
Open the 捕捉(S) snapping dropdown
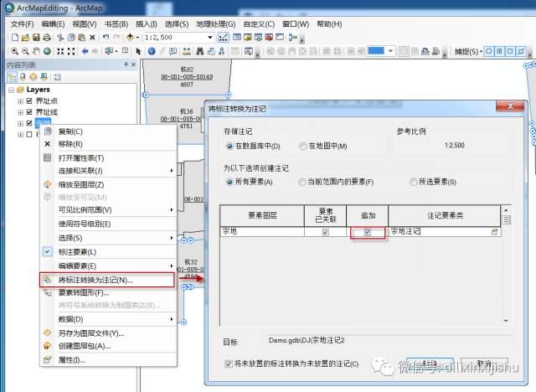tap(468, 52)
